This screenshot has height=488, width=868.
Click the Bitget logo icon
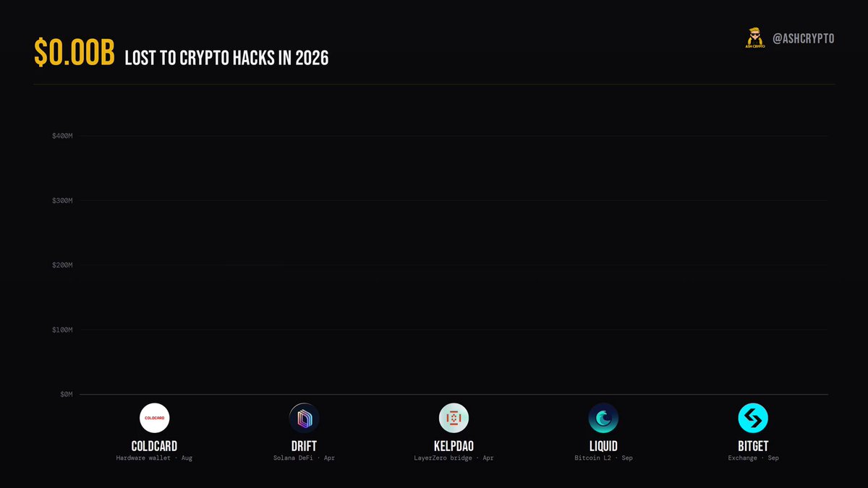tap(753, 418)
